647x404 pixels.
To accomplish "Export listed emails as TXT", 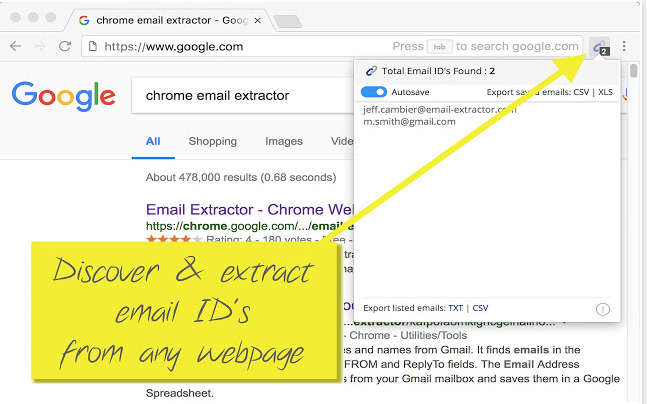I will point(456,308).
